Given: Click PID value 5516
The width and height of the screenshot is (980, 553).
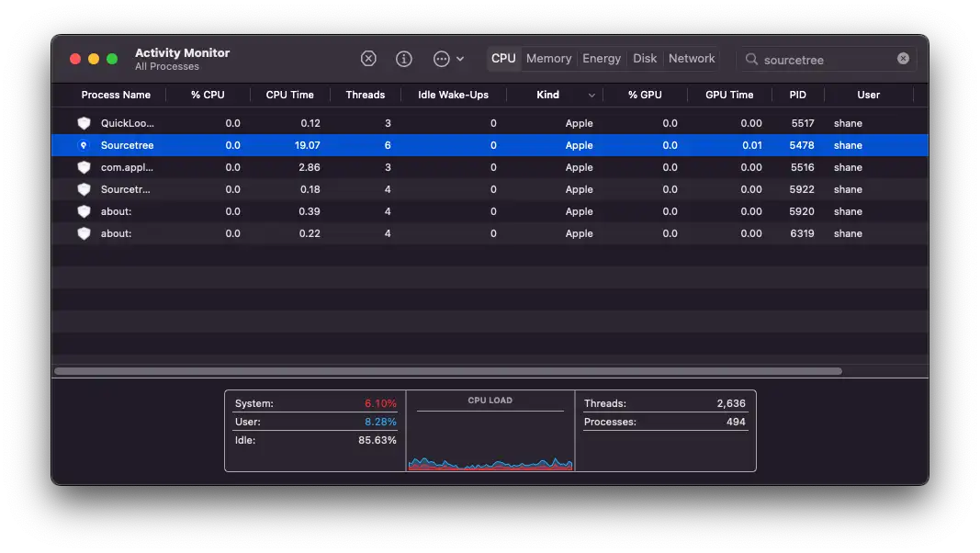Looking at the screenshot, I should coord(802,167).
